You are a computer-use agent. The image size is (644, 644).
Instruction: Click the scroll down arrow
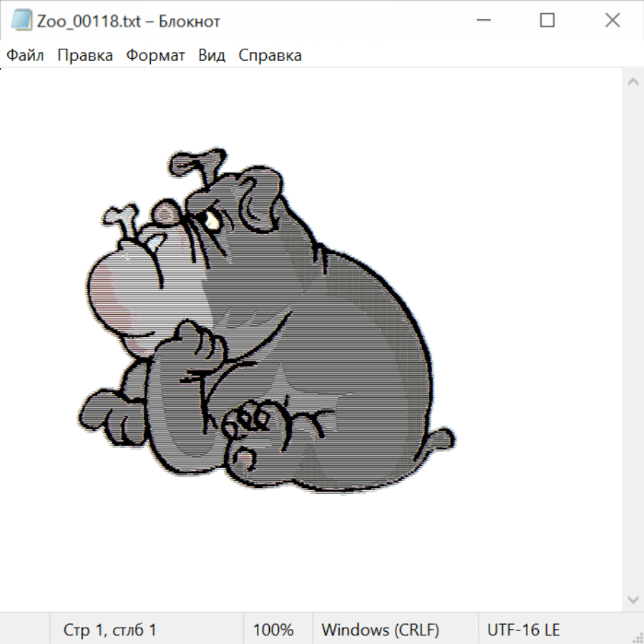point(633,599)
